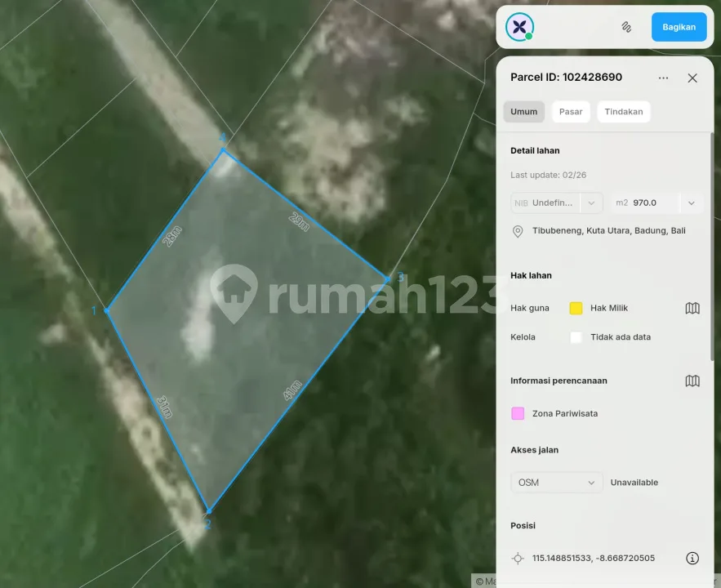Click the pink Zona Pariwisata swatch

[x=518, y=413]
